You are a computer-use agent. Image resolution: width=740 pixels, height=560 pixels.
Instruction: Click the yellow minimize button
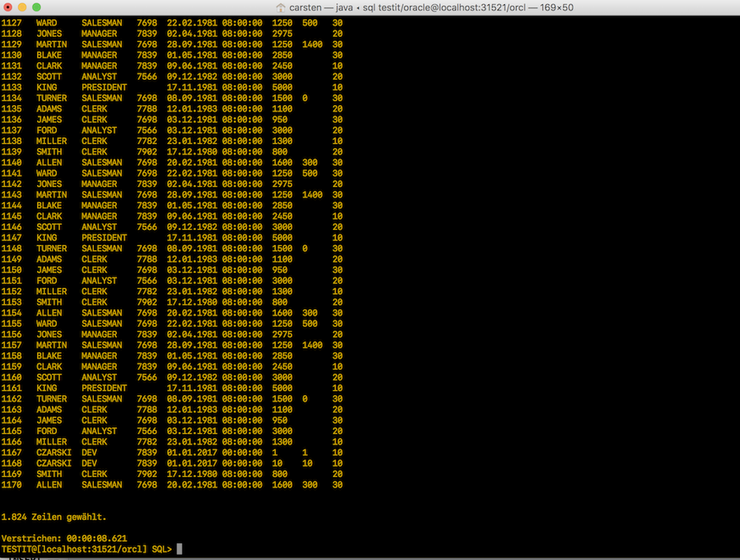click(x=21, y=9)
